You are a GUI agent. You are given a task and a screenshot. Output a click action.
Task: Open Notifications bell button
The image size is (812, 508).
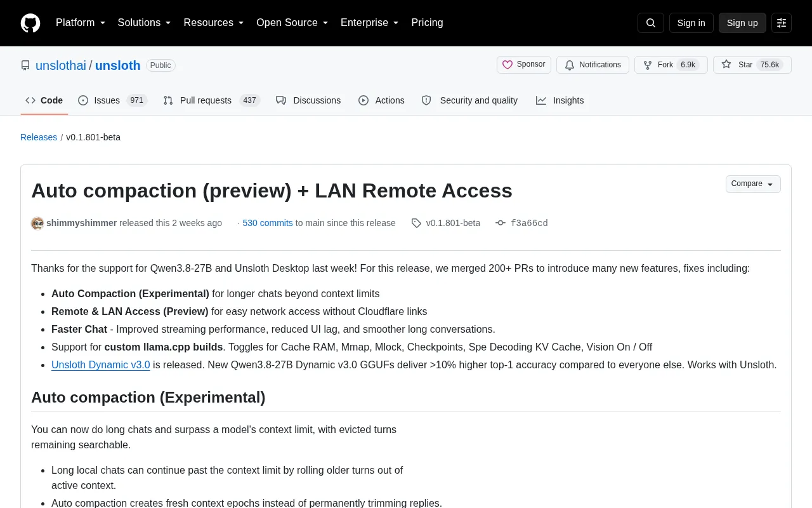click(x=593, y=65)
